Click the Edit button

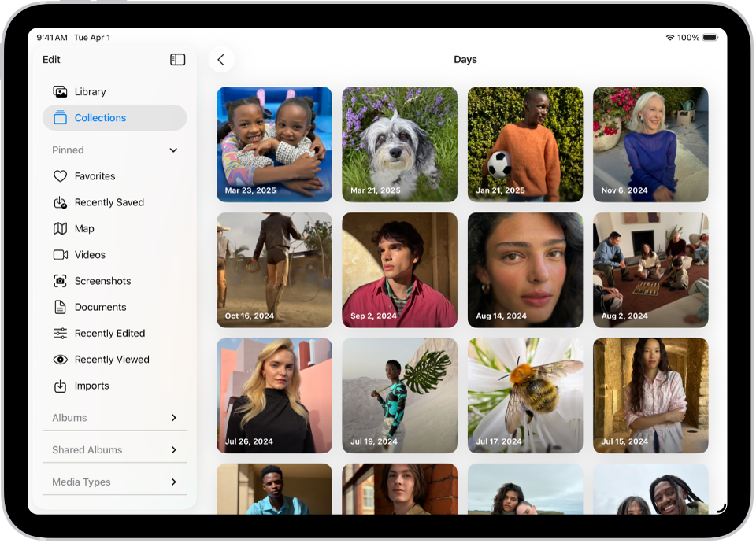[x=51, y=59]
